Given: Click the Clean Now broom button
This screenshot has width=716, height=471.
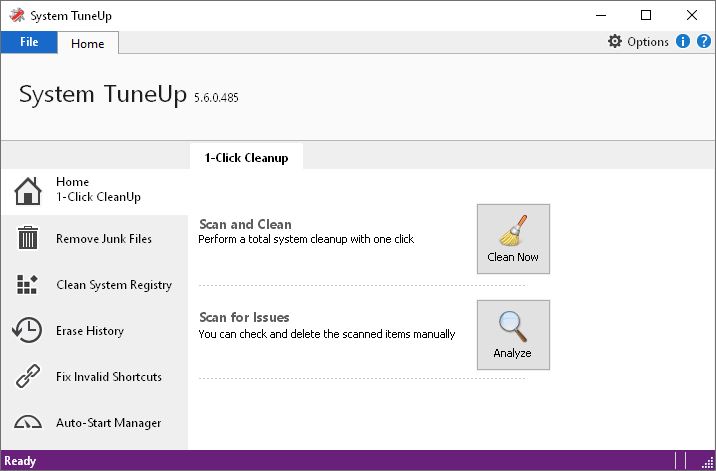Looking at the screenshot, I should point(513,238).
